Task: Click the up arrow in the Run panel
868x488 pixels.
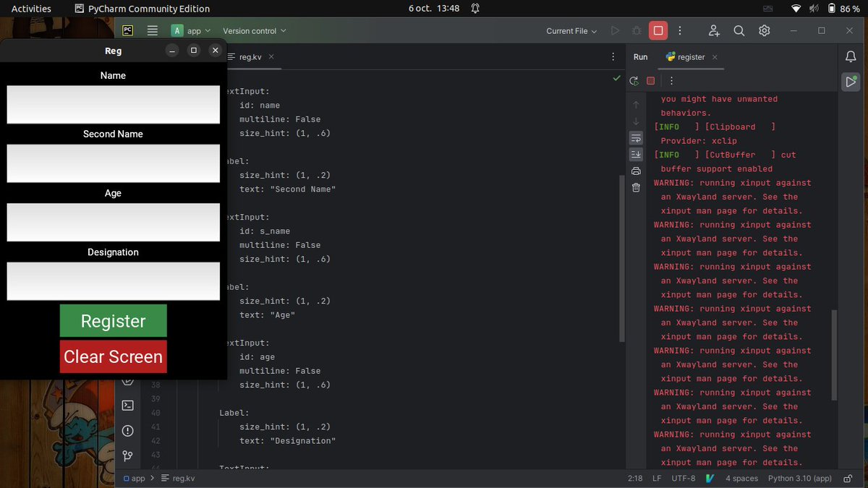Action: point(636,105)
